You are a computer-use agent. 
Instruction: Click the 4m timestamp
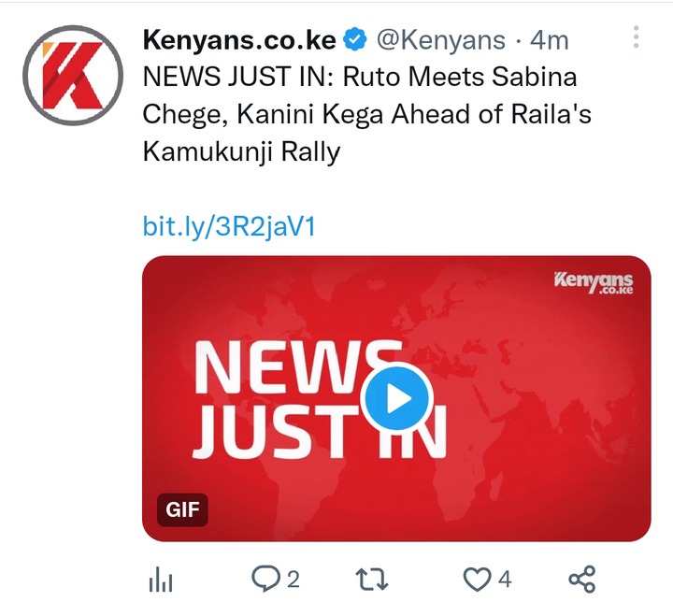(549, 41)
